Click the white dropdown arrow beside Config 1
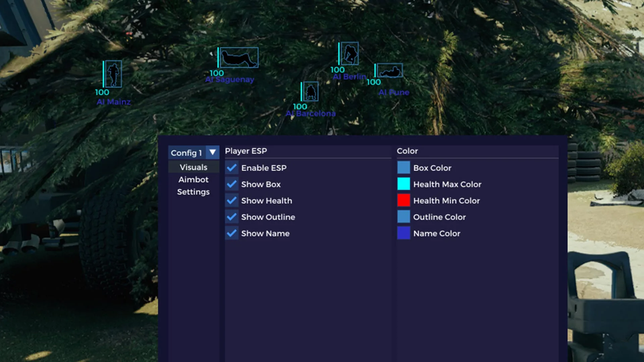The width and height of the screenshot is (644, 362). click(213, 153)
